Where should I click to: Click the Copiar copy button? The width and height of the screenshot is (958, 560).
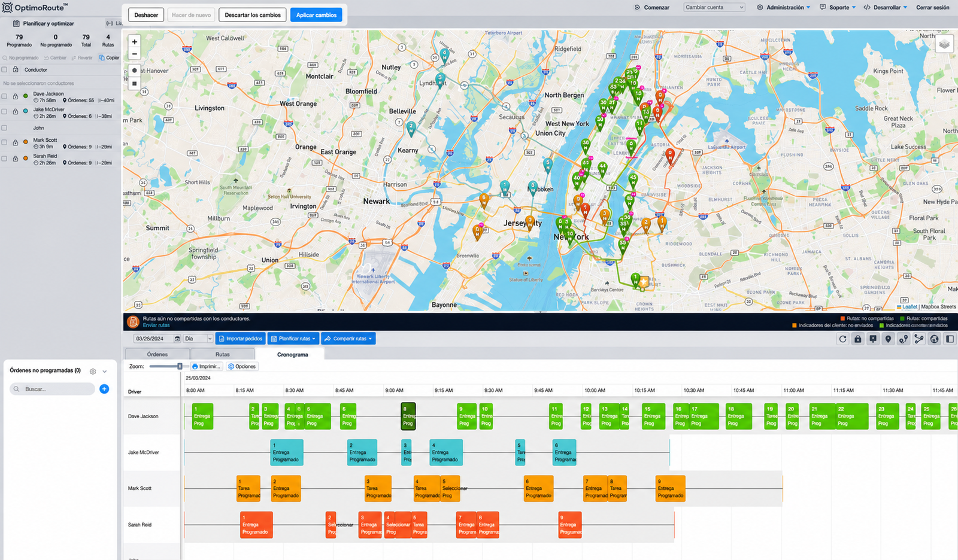(x=110, y=58)
